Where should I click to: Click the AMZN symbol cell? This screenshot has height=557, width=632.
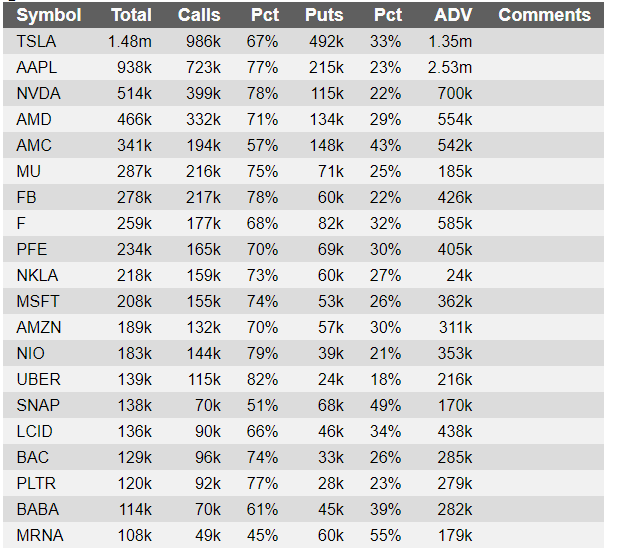click(x=39, y=327)
